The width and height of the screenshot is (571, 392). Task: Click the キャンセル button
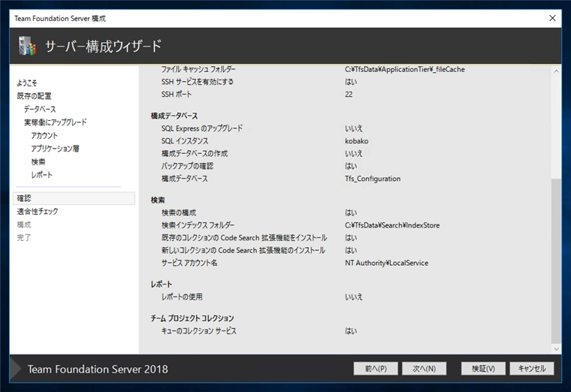[532, 368]
